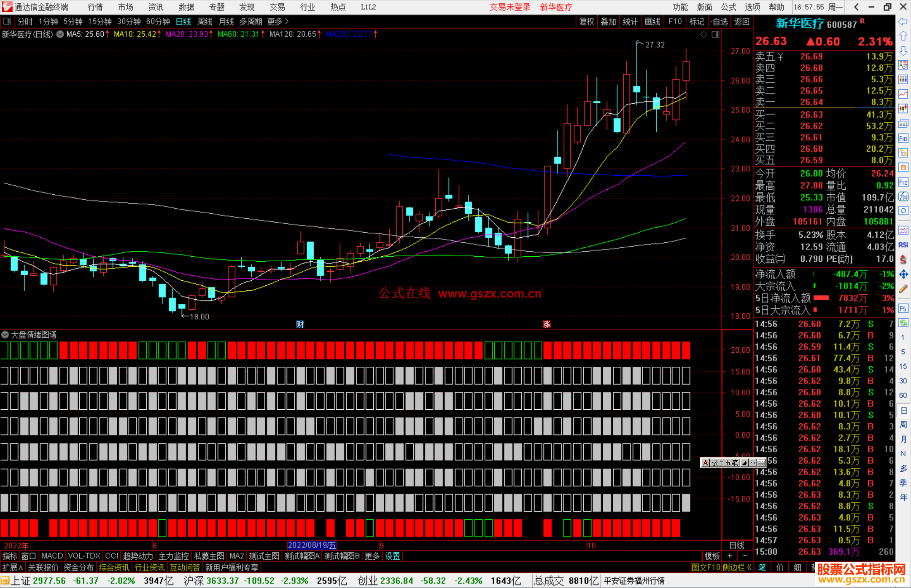
Task: Click the 涨 marker on the chart timeline
Action: (x=547, y=324)
